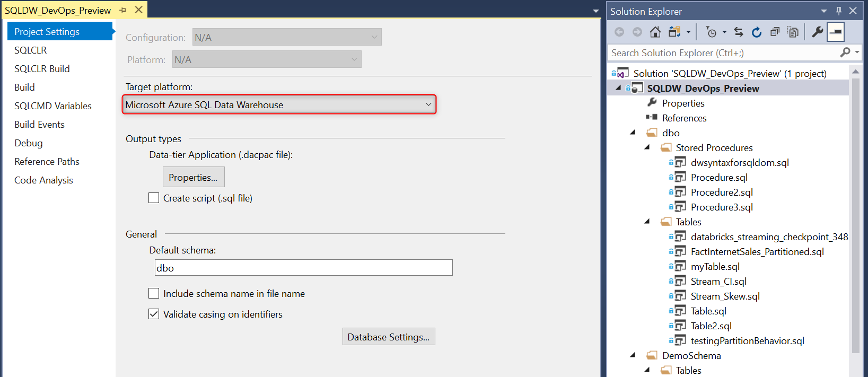Image resolution: width=868 pixels, height=377 pixels.
Task: Select Stream_CI.sql file
Action: point(718,281)
